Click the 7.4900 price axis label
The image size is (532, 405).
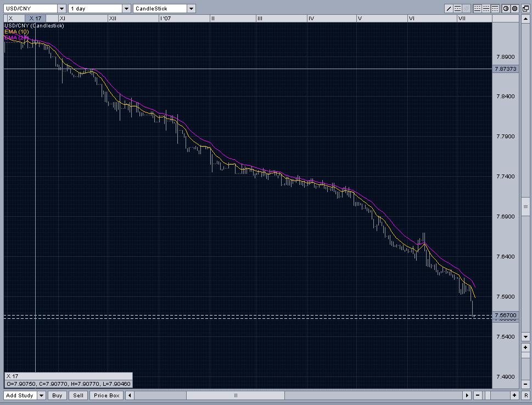505,376
